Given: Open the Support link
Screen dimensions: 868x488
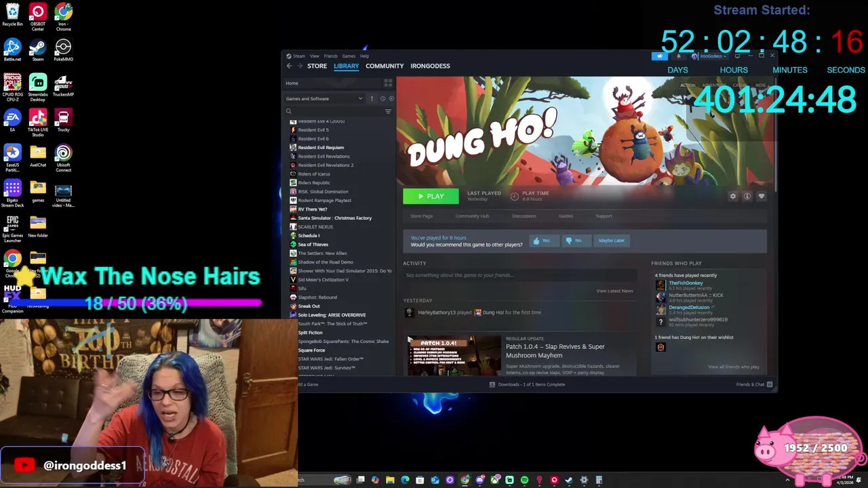Looking at the screenshot, I should (604, 216).
